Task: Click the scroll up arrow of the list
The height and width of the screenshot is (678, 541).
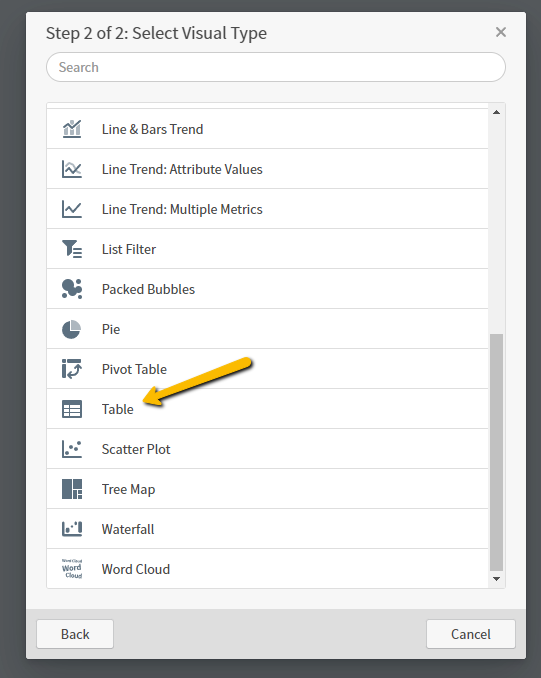Action: (496, 112)
